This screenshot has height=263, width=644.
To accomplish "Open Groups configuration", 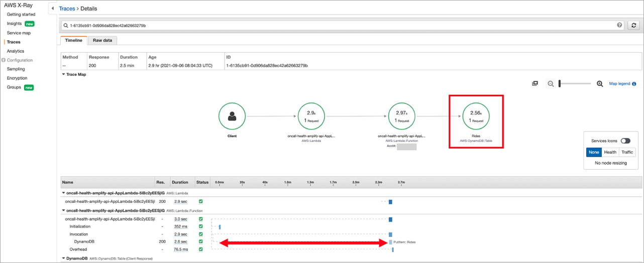I will (15, 87).
